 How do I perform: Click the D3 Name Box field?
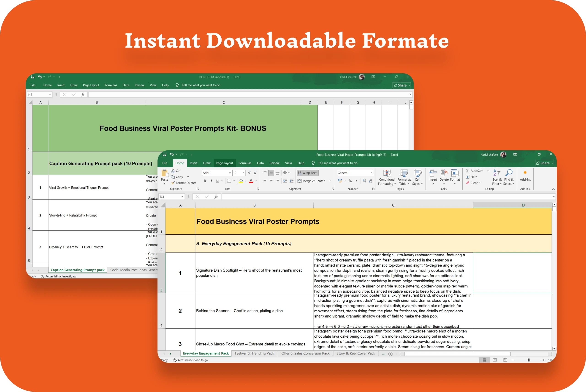pos(172,197)
